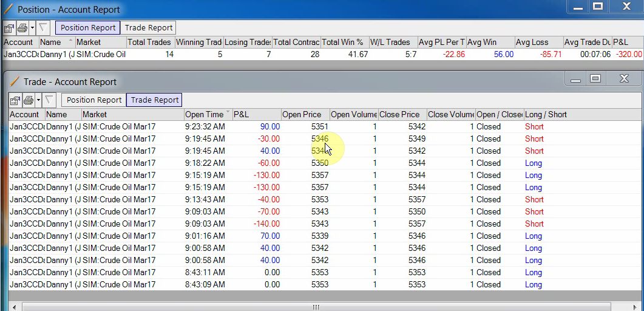This screenshot has height=311, width=644.
Task: Select Long label in 9:18:22 AM row
Action: point(533,163)
